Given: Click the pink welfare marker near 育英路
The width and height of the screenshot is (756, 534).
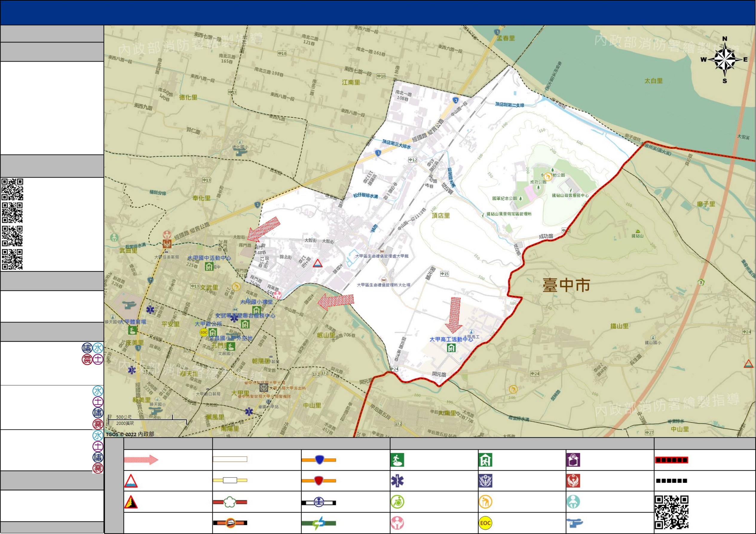Looking at the screenshot, I should (x=277, y=295).
